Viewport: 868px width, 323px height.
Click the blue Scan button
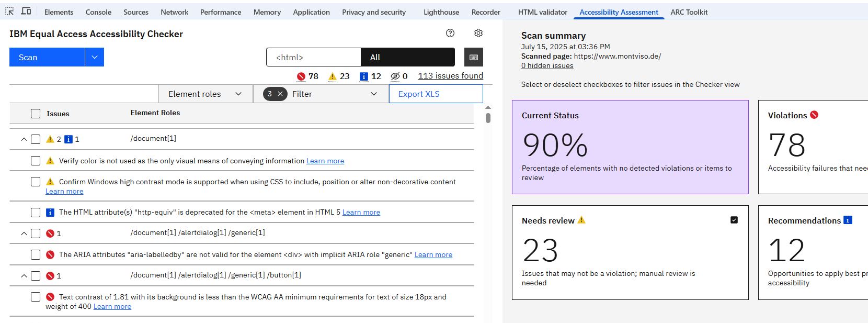pyautogui.click(x=47, y=57)
